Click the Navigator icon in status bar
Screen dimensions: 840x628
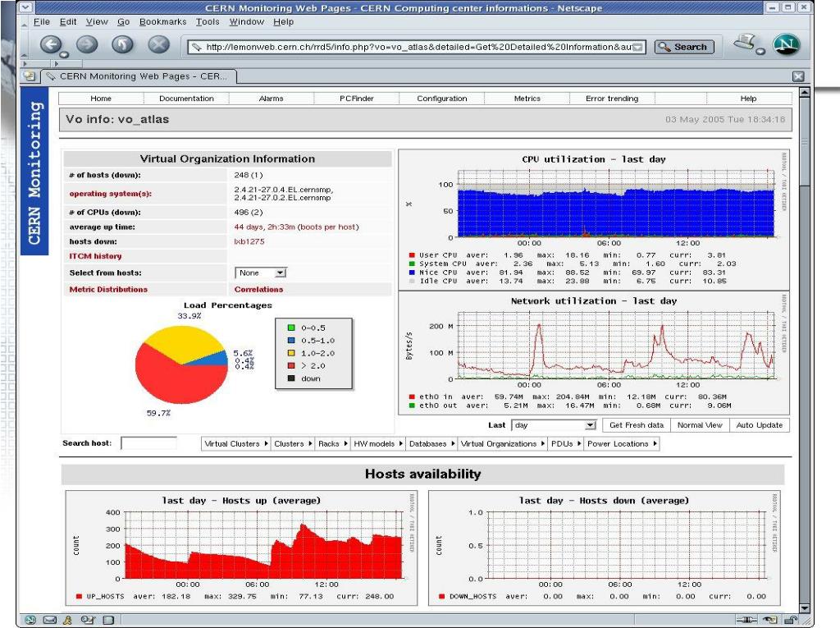coord(30,620)
